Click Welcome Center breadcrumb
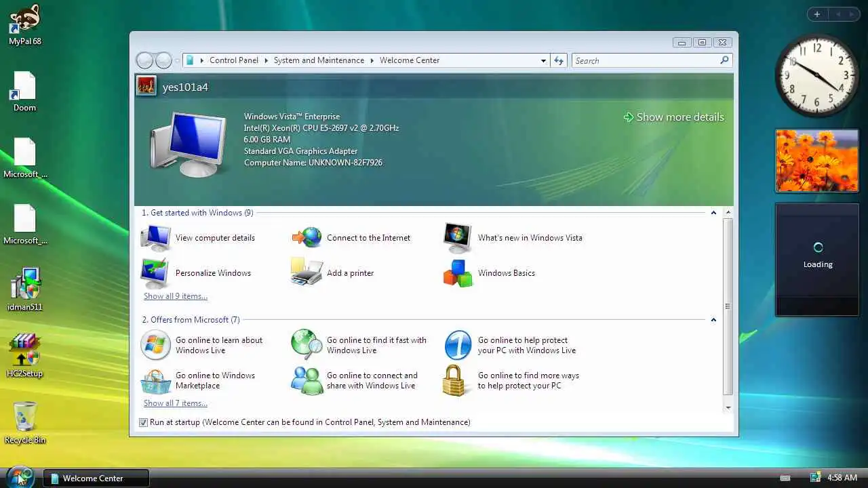868x488 pixels. (x=410, y=60)
